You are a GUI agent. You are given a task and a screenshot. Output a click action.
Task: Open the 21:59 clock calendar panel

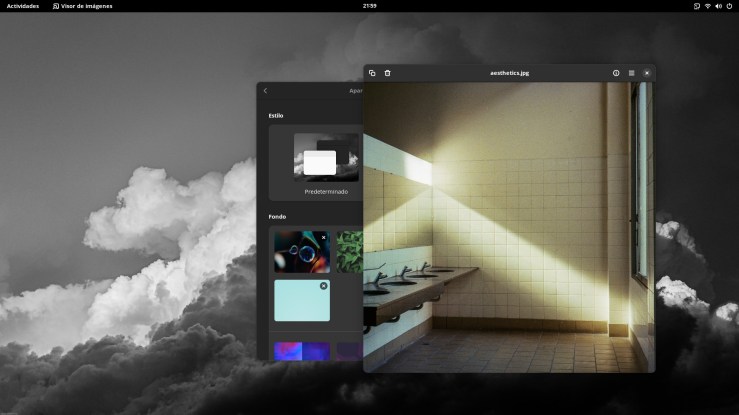(370, 6)
